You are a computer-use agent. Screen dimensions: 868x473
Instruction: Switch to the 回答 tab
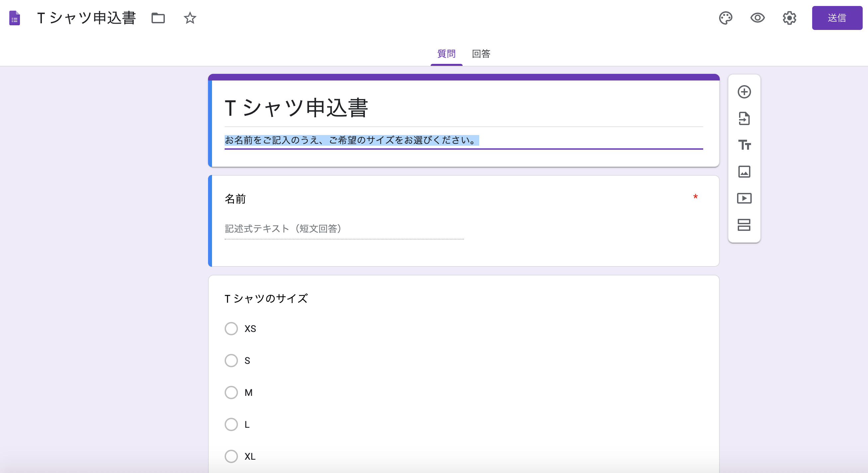[x=481, y=54]
